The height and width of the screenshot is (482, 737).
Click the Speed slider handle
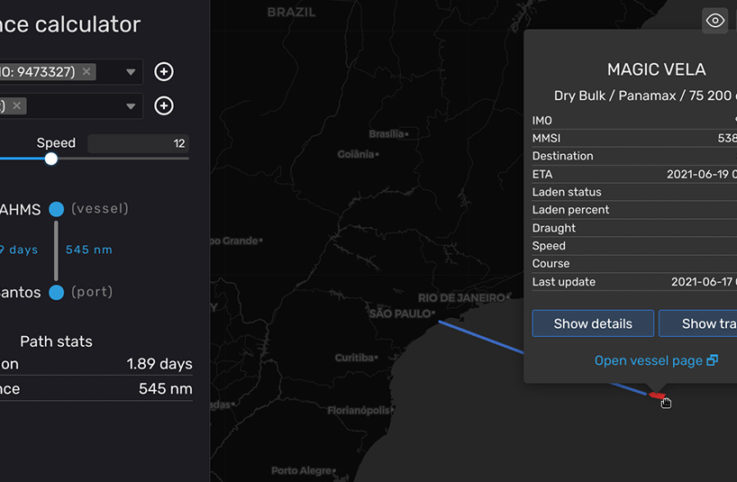51,159
